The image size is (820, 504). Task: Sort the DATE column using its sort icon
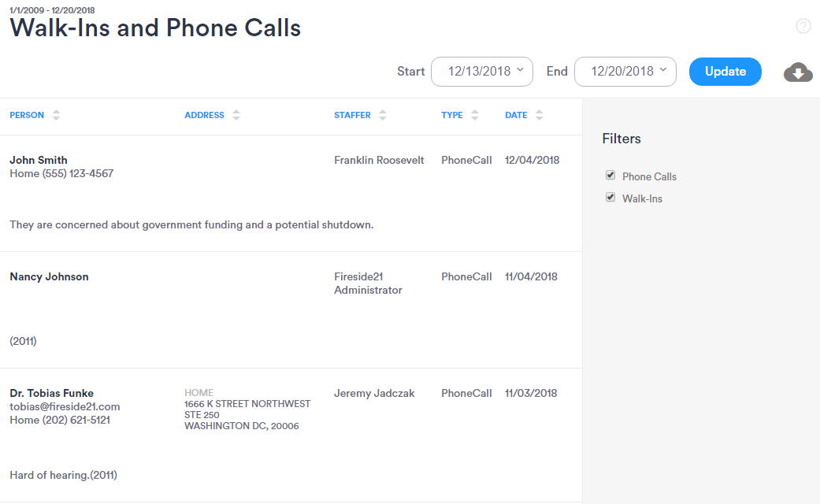pyautogui.click(x=540, y=115)
